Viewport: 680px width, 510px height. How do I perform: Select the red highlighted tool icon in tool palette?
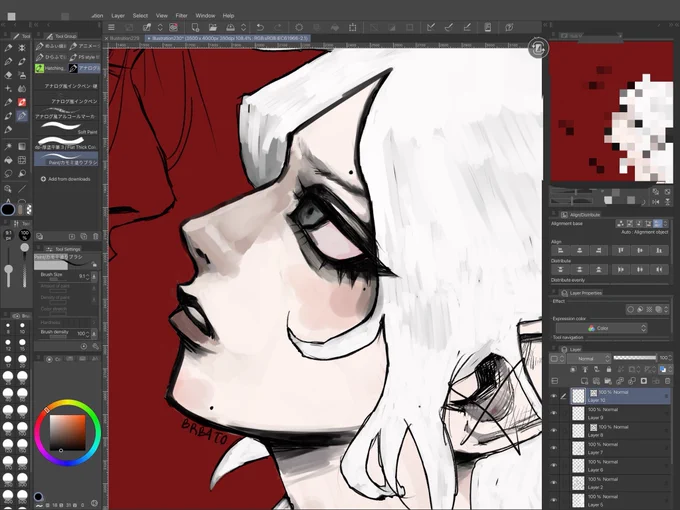click(x=22, y=102)
